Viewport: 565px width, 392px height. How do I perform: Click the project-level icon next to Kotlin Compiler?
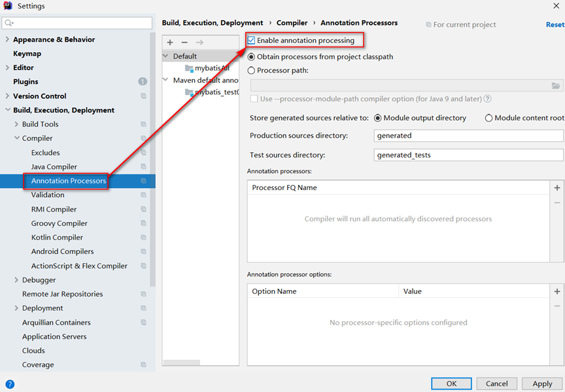[143, 237]
